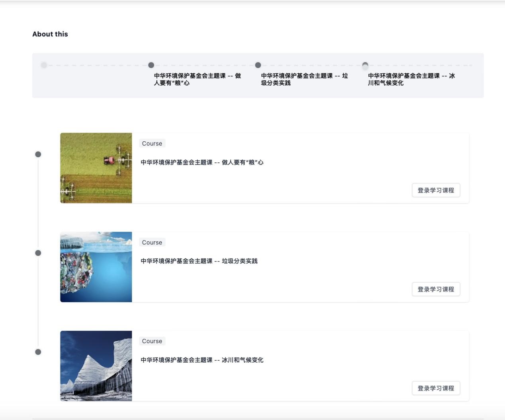This screenshot has width=505, height=420.
Task: Open the garbage iceberg course thumbnail
Action: pos(96,267)
